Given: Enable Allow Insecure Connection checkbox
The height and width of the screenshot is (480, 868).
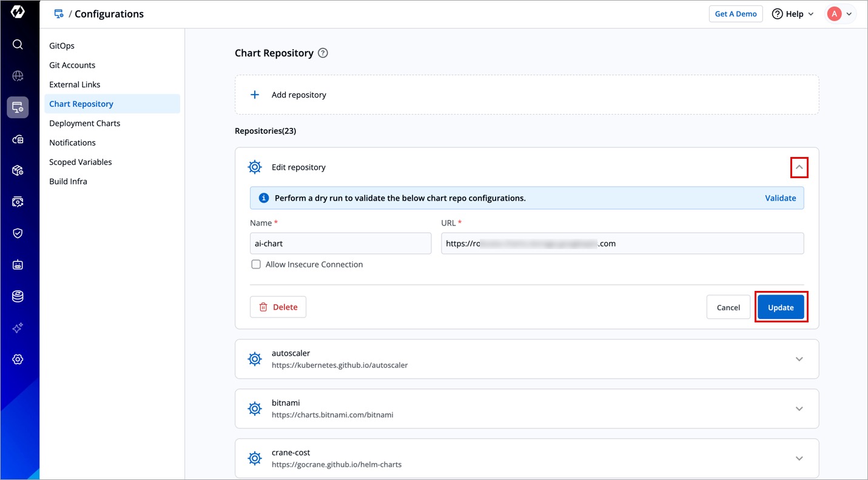Looking at the screenshot, I should tap(256, 264).
